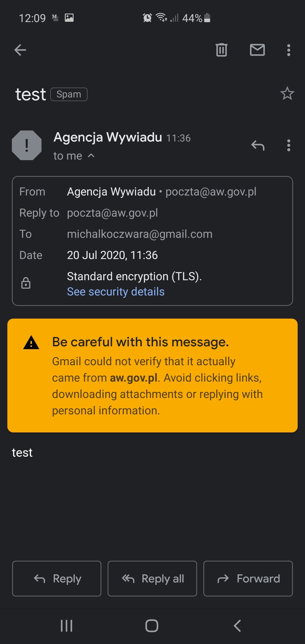Star the test email
The height and width of the screenshot is (644, 305).
tap(287, 93)
